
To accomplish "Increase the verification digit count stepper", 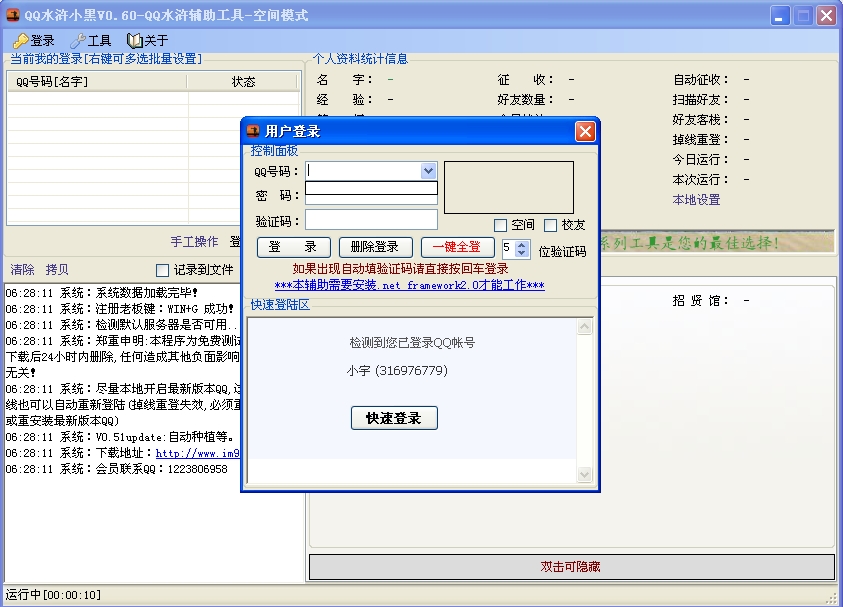I will [x=521, y=245].
